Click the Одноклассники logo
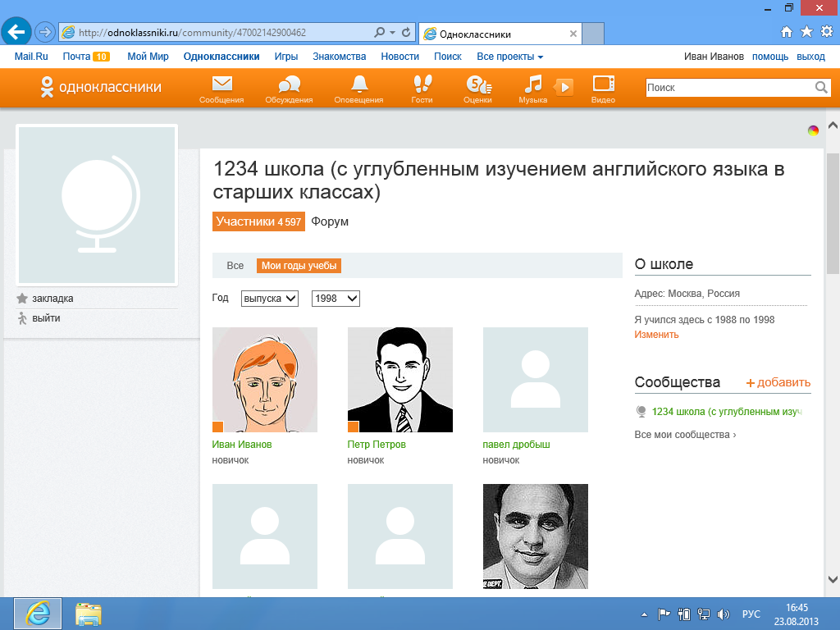Image resolution: width=840 pixels, height=630 pixels. (x=101, y=87)
